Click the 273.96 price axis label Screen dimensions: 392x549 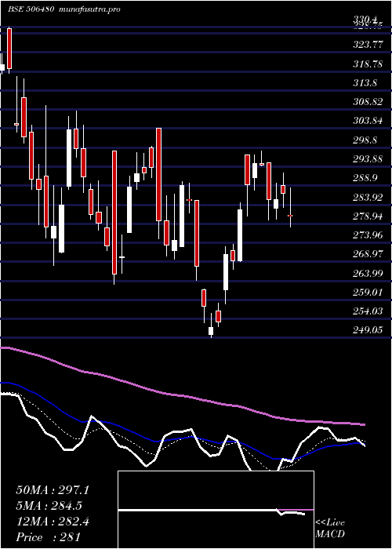click(x=368, y=235)
